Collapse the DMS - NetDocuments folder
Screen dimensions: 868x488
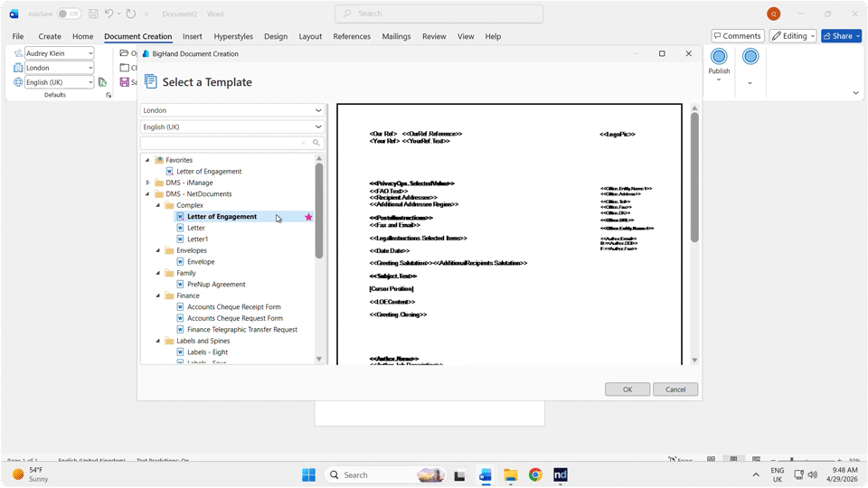(x=147, y=194)
